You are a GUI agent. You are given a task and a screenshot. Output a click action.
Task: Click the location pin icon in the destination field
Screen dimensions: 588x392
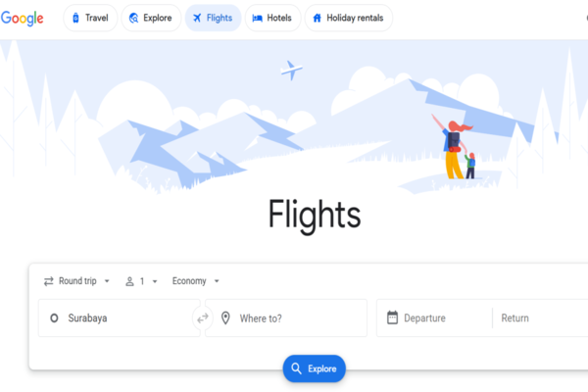point(225,318)
